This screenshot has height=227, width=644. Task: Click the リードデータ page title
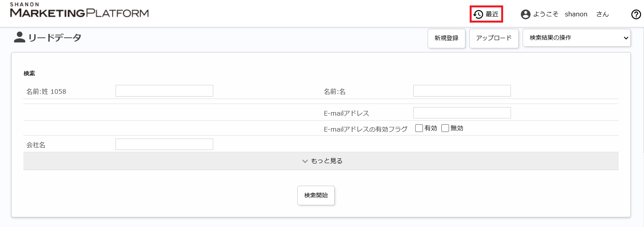[x=55, y=38]
